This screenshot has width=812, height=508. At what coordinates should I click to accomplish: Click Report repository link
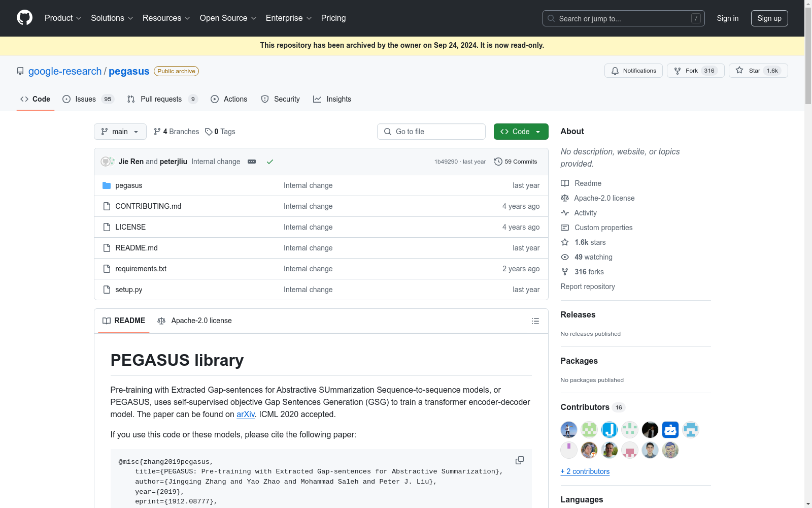(x=588, y=287)
